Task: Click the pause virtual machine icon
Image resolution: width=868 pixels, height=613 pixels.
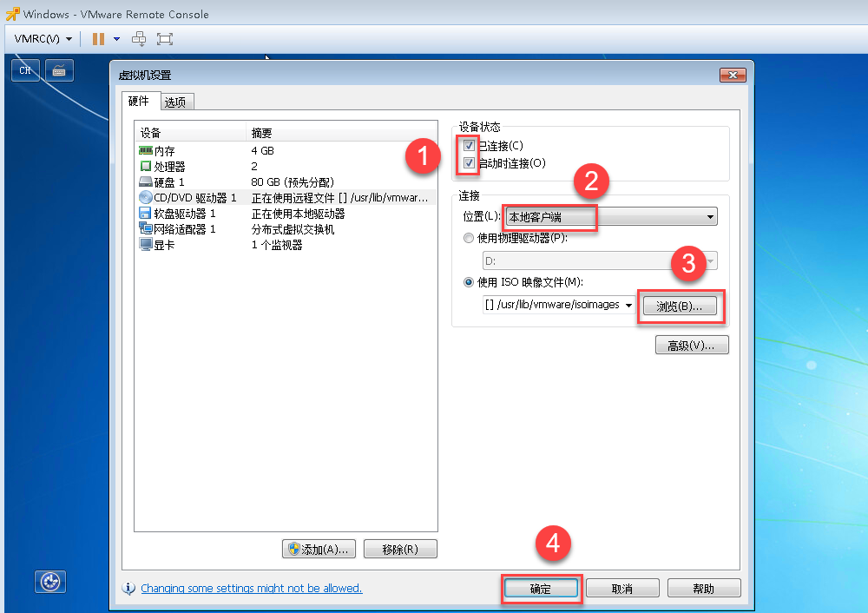Action: (98, 39)
